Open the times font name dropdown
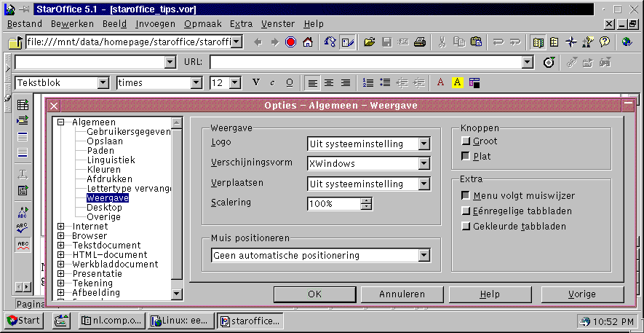This screenshot has height=333, width=644. click(x=196, y=82)
